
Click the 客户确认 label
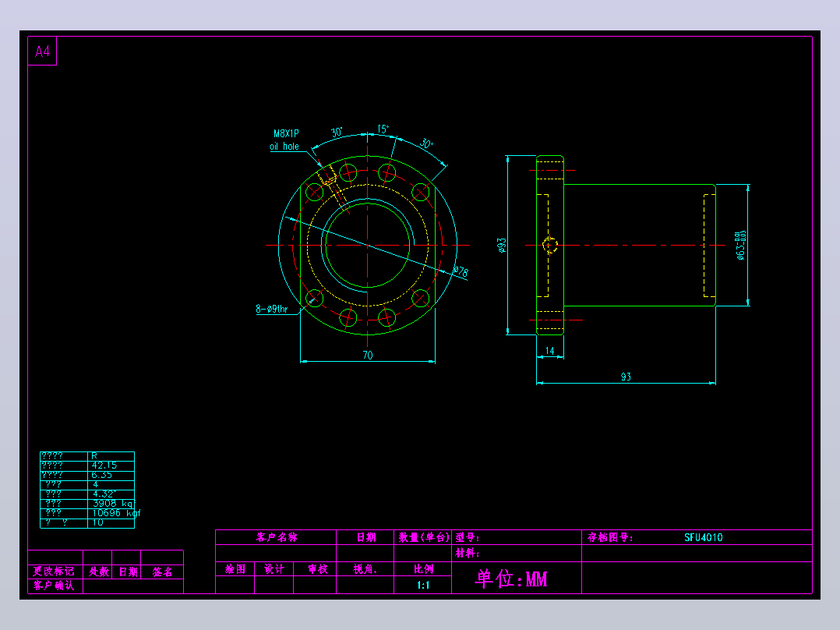pos(54,585)
